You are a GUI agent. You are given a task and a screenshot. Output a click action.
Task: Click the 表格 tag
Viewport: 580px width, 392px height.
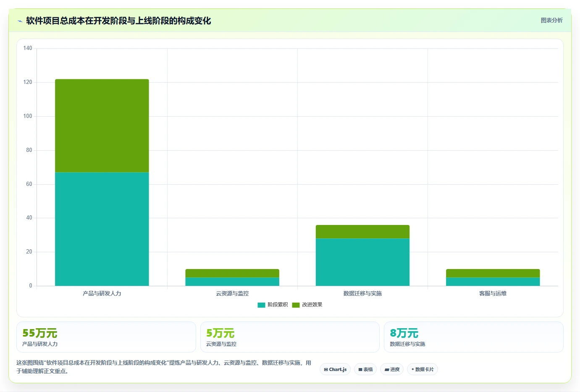pos(365,369)
